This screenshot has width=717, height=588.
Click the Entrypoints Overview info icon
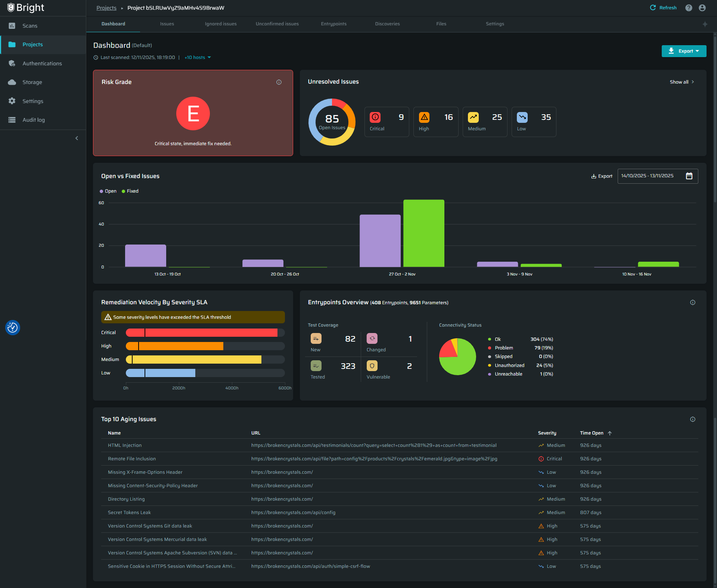[x=693, y=302]
